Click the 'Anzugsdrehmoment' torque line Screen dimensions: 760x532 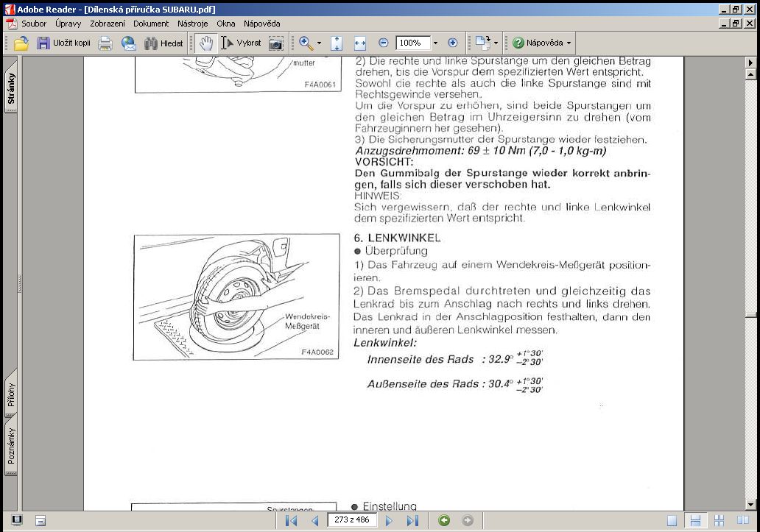coord(480,151)
